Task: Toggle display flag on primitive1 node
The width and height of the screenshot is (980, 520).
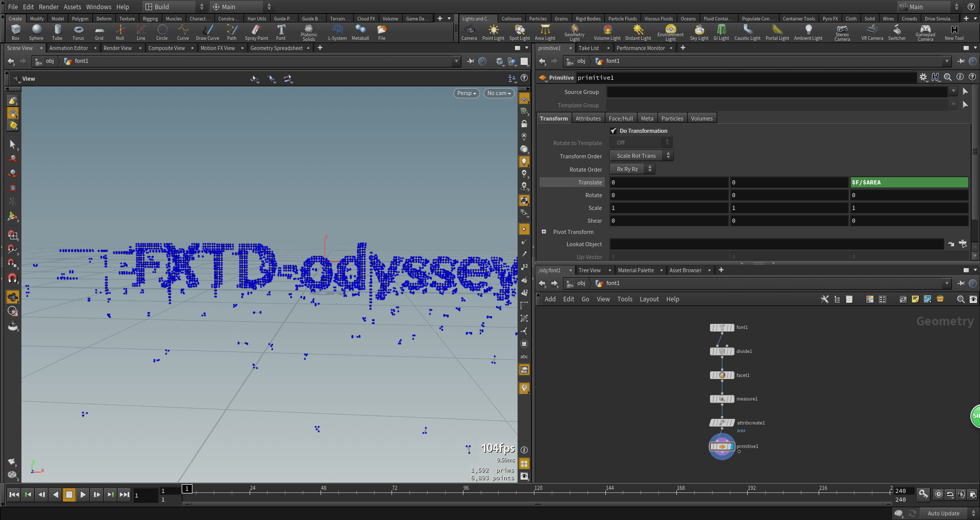Action: click(731, 446)
